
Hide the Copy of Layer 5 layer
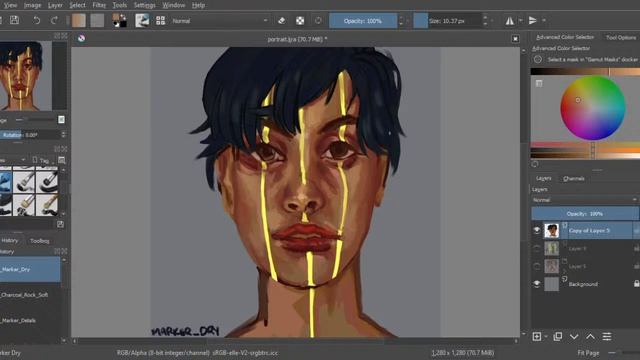[537, 231]
